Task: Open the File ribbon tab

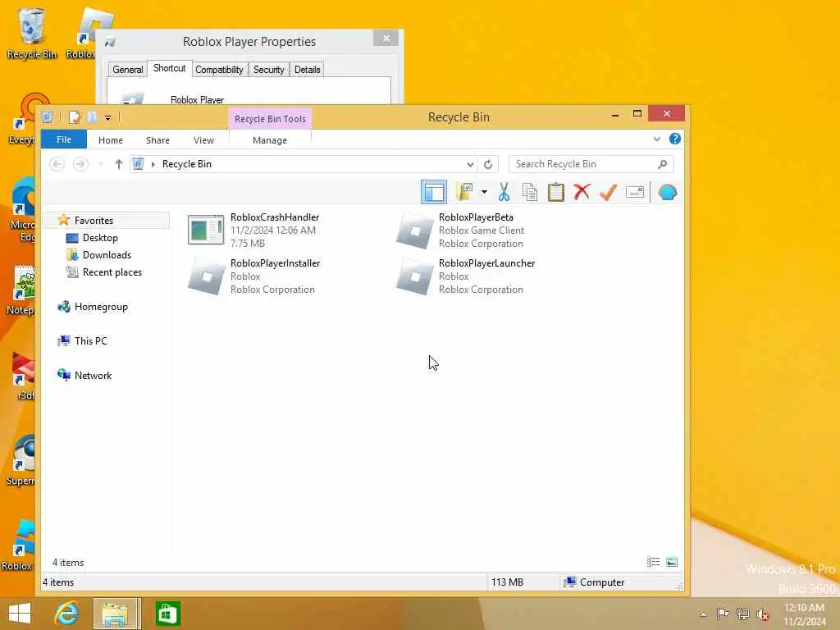Action: (64, 139)
